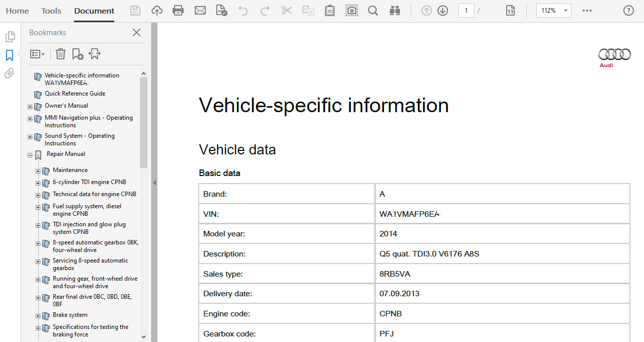Open the Find search tool
The image size is (644, 342).
(x=373, y=10)
